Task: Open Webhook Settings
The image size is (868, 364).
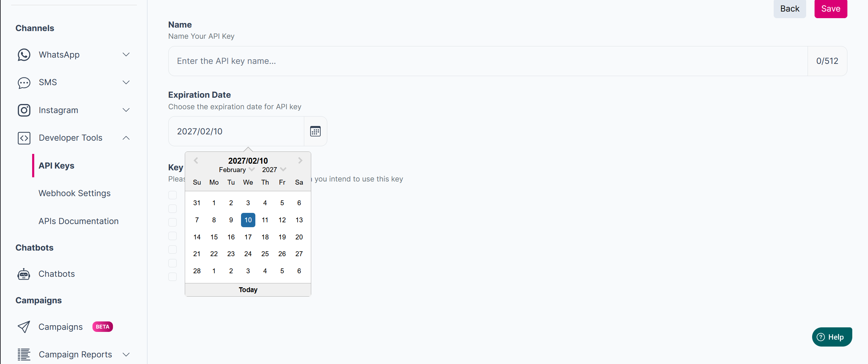Action: [x=74, y=193]
